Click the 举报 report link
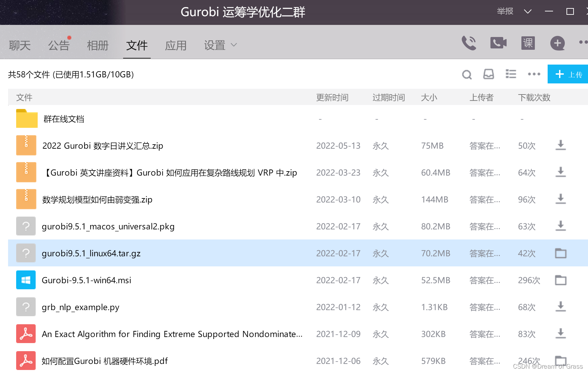The width and height of the screenshot is (588, 372). pyautogui.click(x=505, y=11)
